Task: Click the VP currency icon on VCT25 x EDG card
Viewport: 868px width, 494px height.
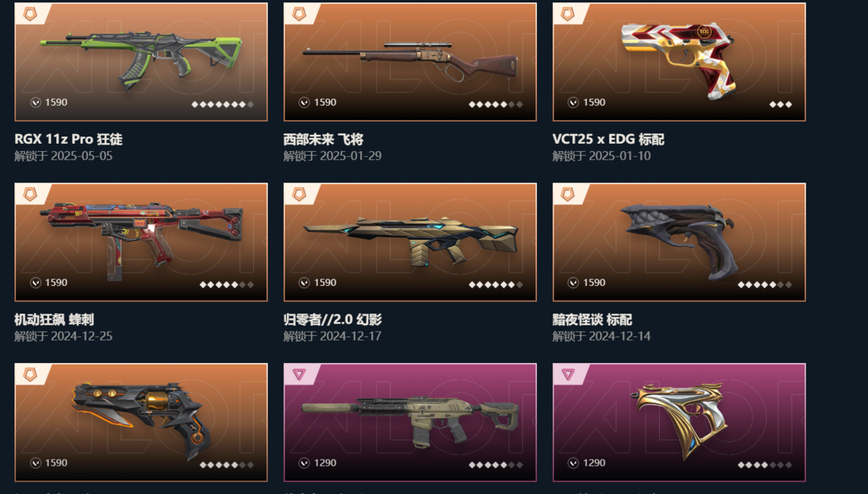Action: [x=573, y=102]
